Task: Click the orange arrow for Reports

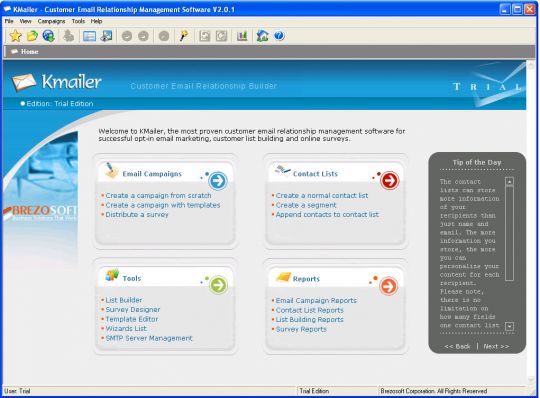Action: (x=388, y=286)
